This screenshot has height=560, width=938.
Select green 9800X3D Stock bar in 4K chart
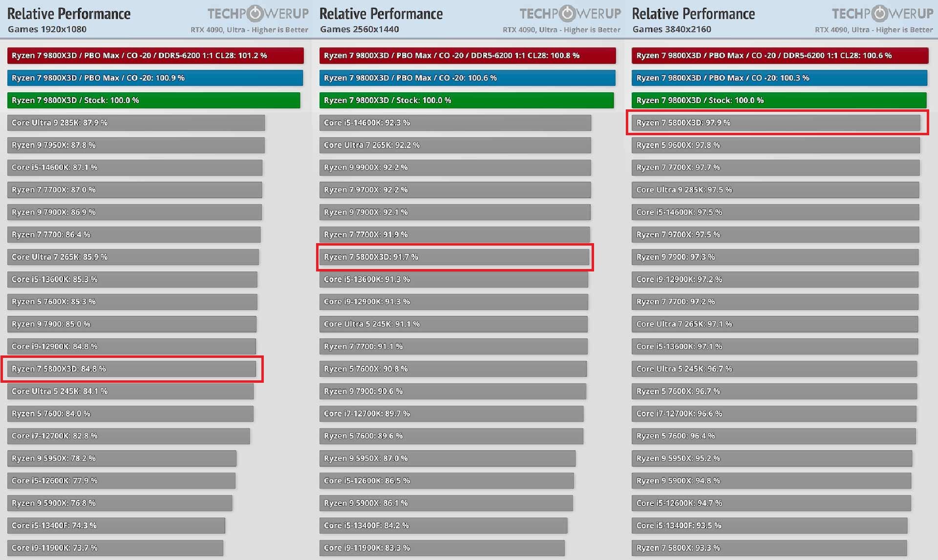779,101
